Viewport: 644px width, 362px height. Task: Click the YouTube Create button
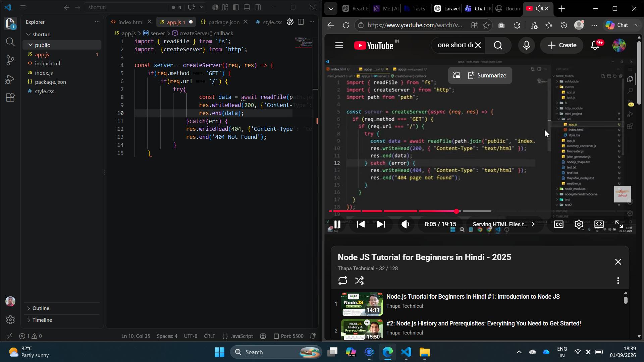(x=562, y=45)
